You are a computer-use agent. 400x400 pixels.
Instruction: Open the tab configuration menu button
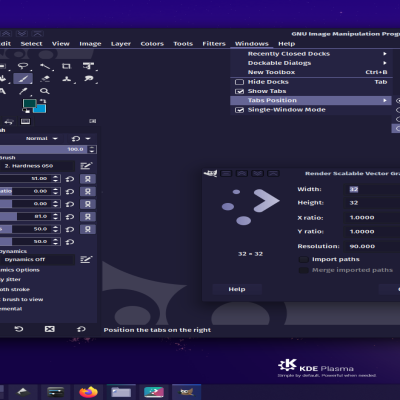pyautogui.click(x=93, y=121)
